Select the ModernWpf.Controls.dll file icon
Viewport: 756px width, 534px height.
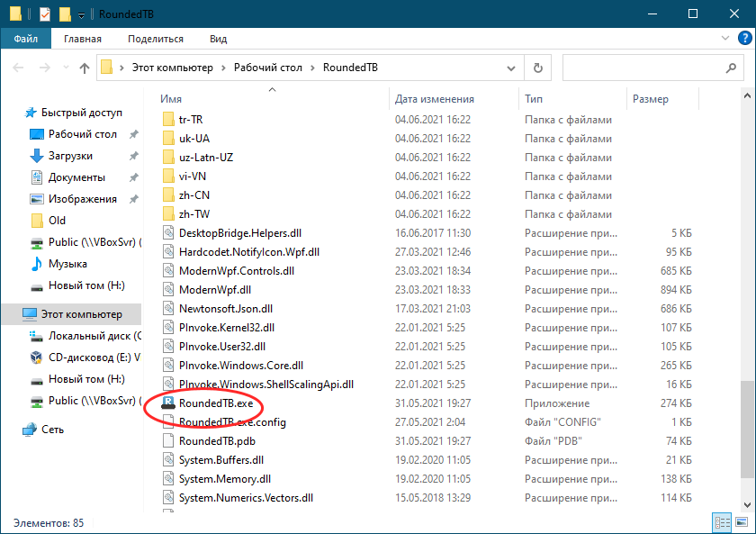[x=168, y=271]
